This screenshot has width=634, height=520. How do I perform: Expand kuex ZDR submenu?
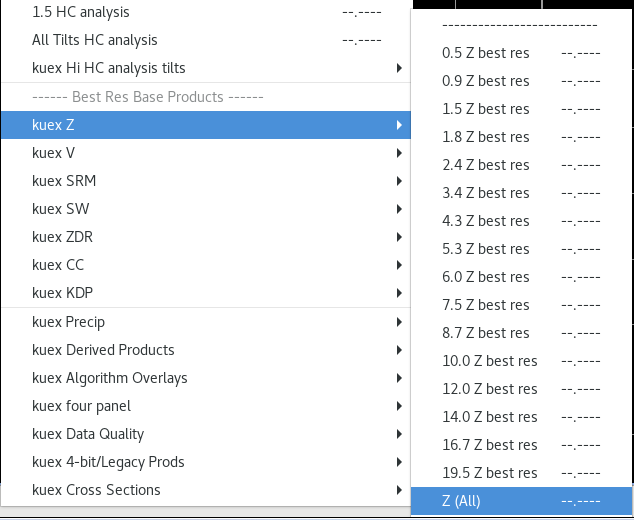pyautogui.click(x=206, y=237)
